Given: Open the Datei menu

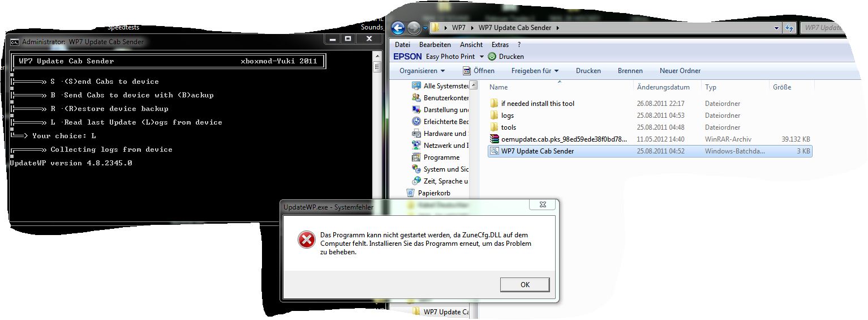Looking at the screenshot, I should (402, 45).
